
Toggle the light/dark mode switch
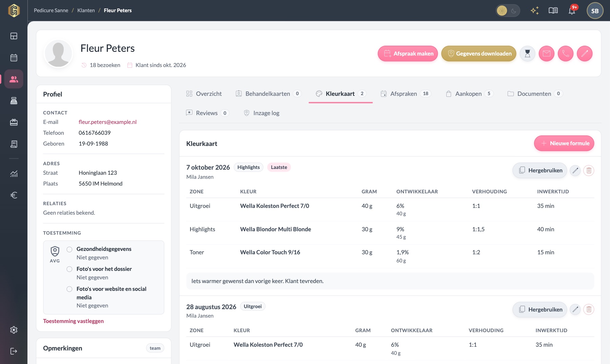[508, 11]
